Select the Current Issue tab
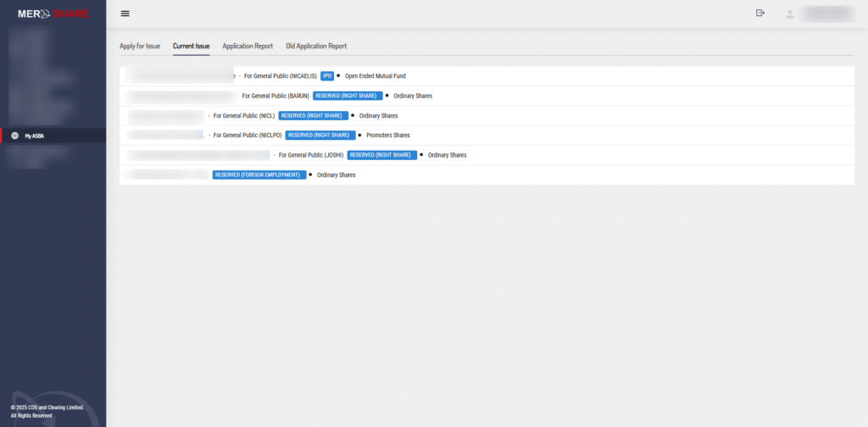 click(191, 47)
